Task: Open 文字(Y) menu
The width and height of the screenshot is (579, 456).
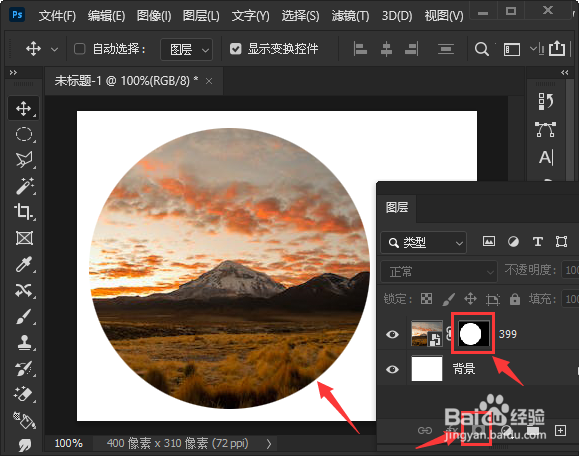Action: (x=250, y=16)
